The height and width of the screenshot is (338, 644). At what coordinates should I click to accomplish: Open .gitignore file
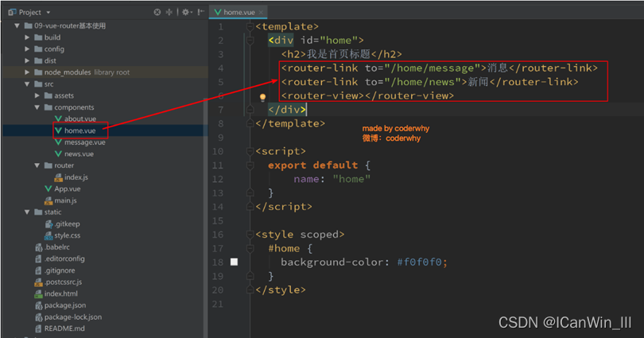(60, 270)
